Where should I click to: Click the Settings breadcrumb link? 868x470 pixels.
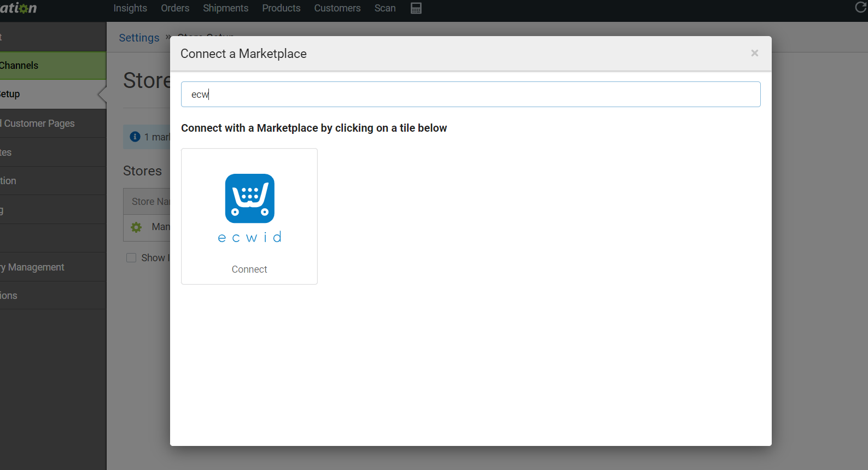(x=139, y=38)
